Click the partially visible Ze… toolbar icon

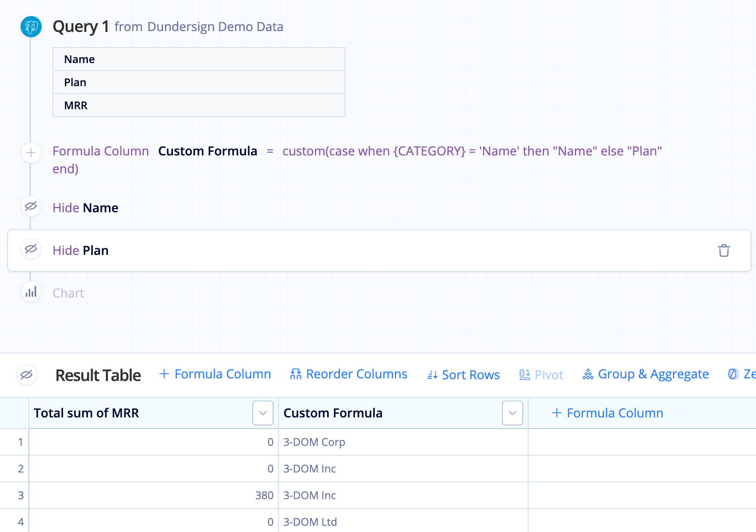tap(733, 374)
